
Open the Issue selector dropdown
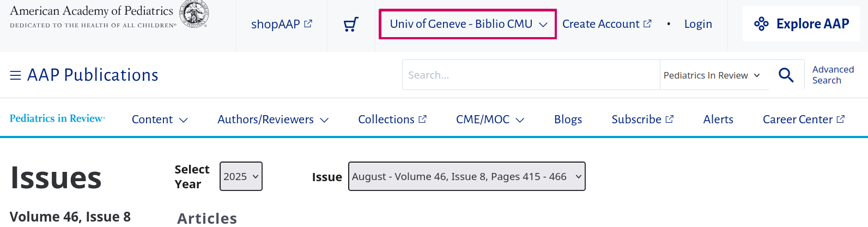(x=466, y=176)
